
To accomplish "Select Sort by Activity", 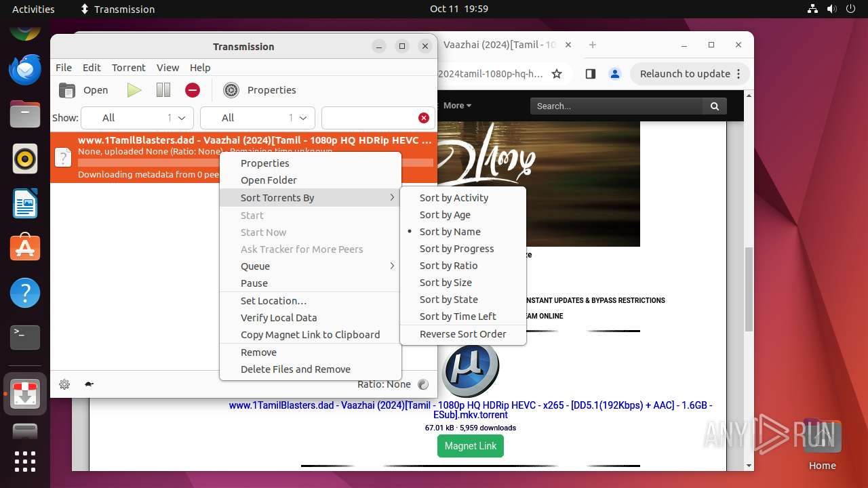I will (x=463, y=198).
